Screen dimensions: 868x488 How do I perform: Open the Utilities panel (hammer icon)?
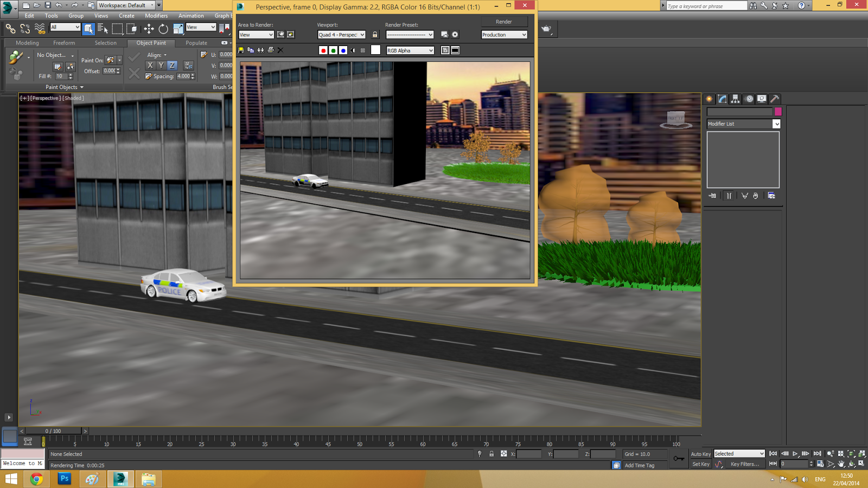(x=775, y=99)
